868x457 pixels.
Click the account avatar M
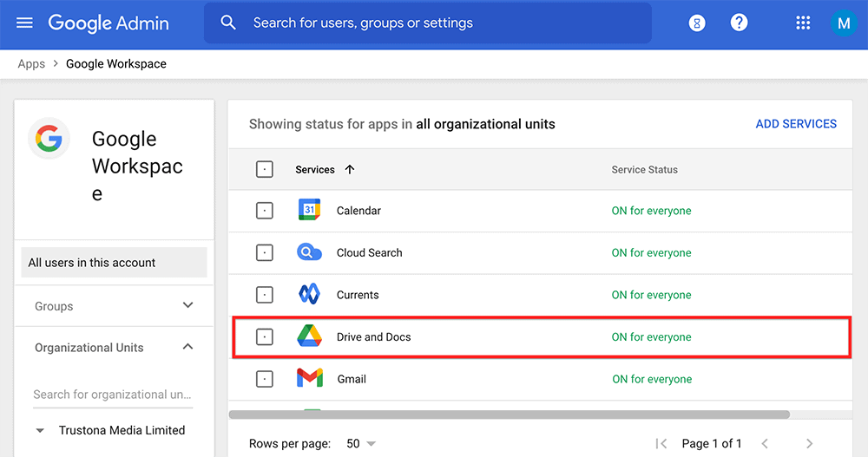[843, 23]
